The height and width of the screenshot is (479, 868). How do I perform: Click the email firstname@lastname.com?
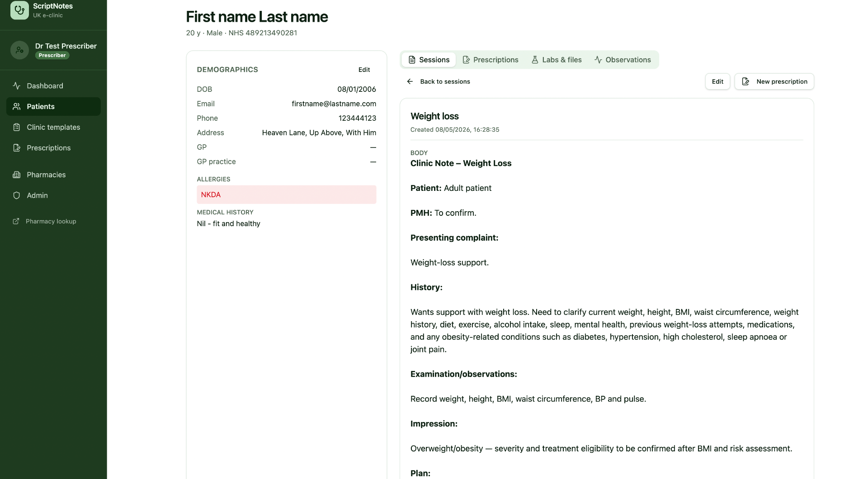334,104
